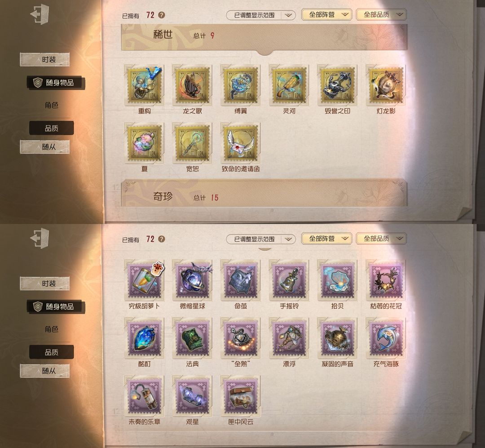Image resolution: width=485 pixels, height=448 pixels.
Task: Open the 手摇铃 bell item
Action: click(289, 280)
